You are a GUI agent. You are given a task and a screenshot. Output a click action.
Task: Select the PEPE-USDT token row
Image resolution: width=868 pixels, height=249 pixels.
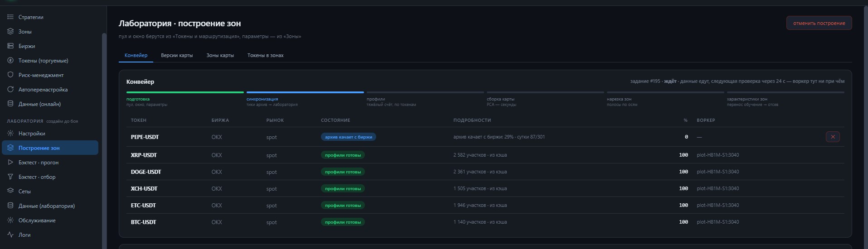485,137
